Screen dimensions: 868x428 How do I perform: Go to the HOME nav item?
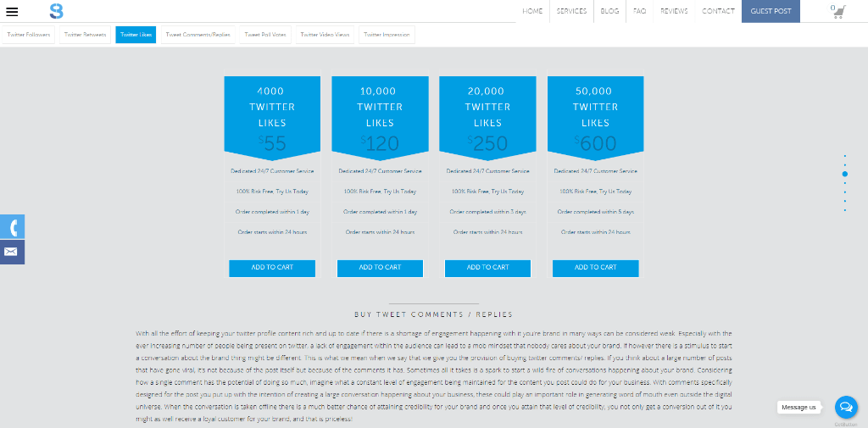[532, 11]
